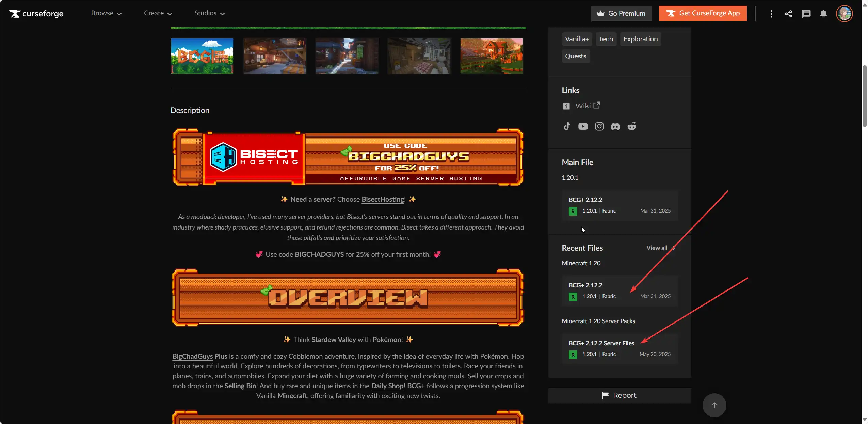Open the notifications bell

coord(823,14)
